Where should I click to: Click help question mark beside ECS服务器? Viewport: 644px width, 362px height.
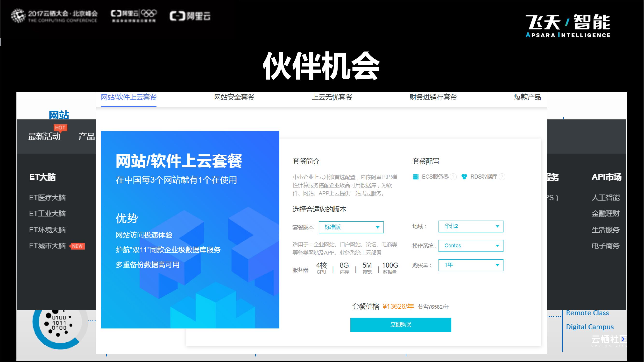pyautogui.click(x=453, y=177)
